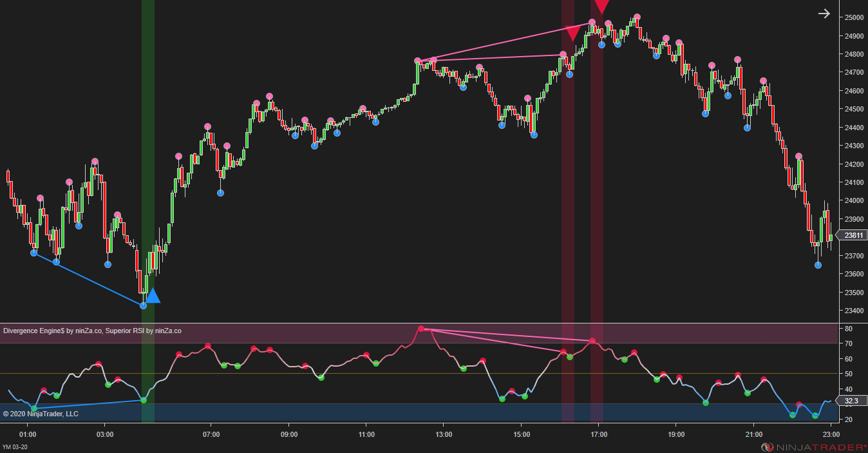868x453 pixels.
Task: Click the 23:00 time axis label
Action: 829,435
